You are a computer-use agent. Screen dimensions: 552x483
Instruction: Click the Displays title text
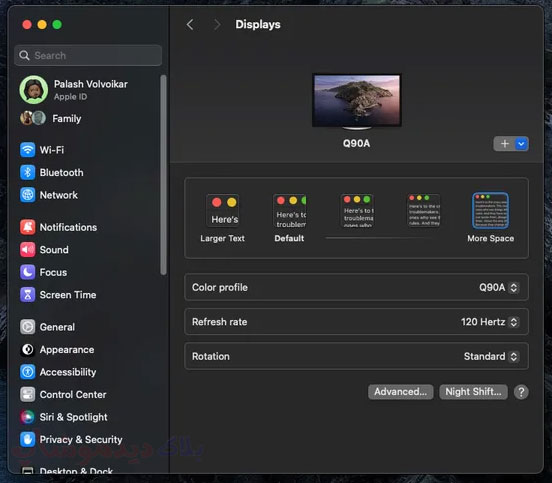point(258,25)
